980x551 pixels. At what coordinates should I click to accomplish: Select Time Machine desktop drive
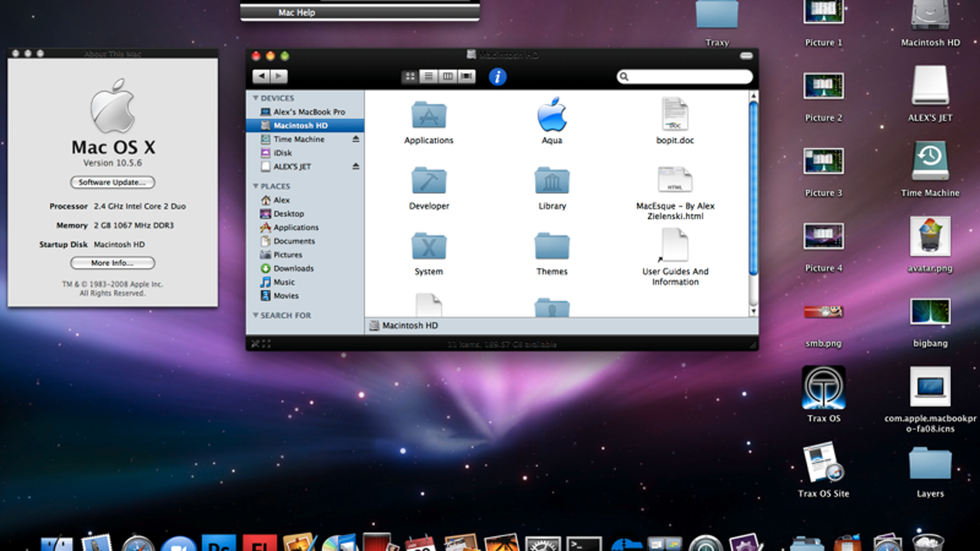[x=930, y=170]
